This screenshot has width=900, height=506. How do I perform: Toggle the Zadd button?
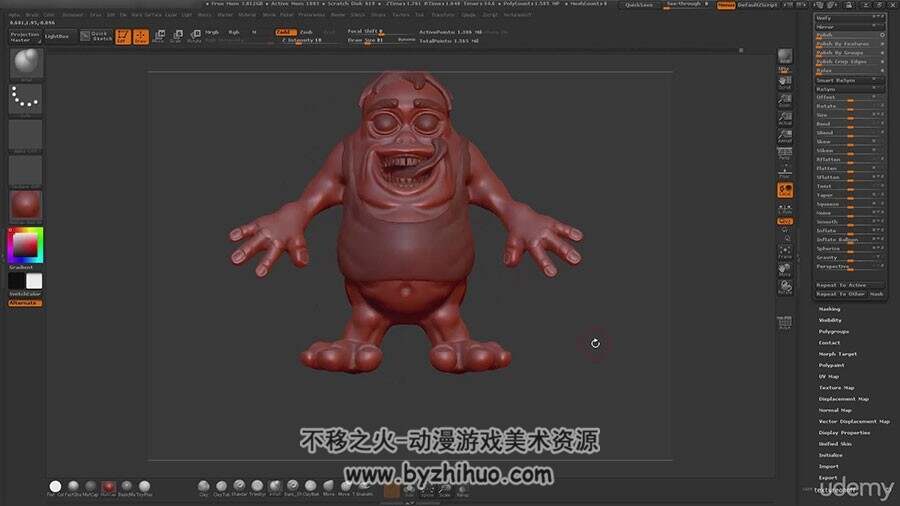(x=285, y=32)
